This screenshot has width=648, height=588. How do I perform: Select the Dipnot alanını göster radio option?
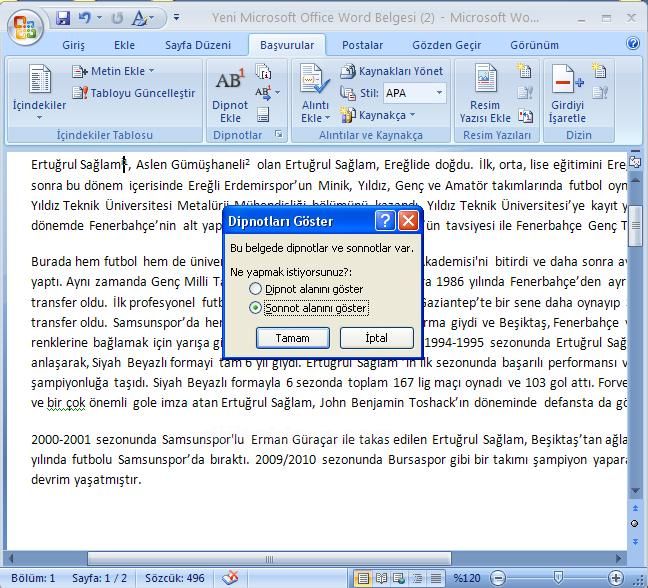[255, 288]
